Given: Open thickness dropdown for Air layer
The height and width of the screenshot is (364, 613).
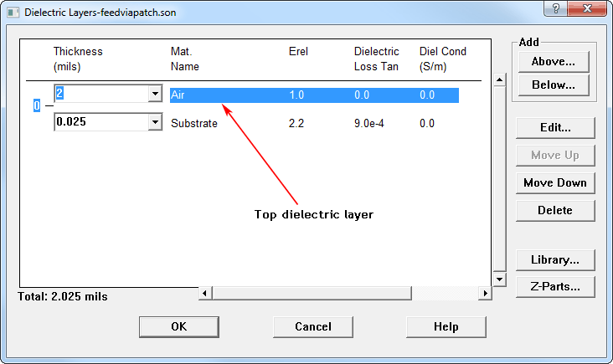Looking at the screenshot, I should [155, 94].
